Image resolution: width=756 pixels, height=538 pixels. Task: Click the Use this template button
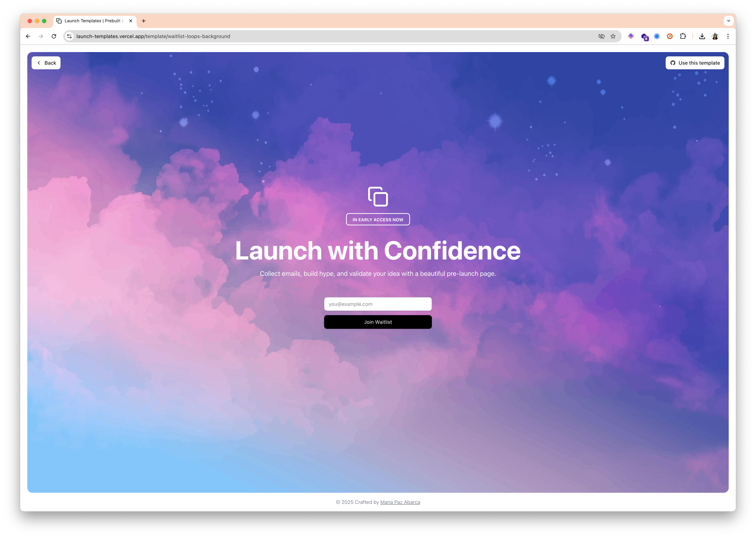pos(695,63)
